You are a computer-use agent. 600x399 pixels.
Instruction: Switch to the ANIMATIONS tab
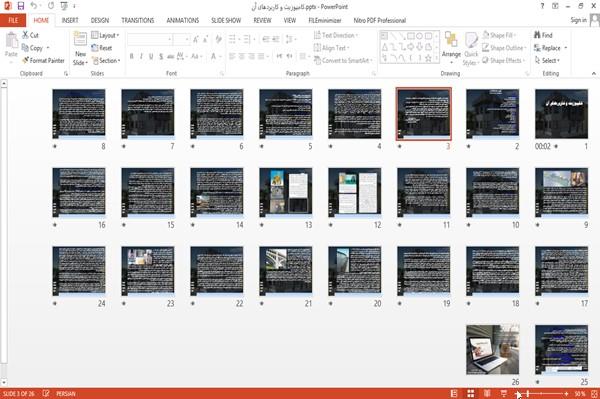tap(183, 20)
